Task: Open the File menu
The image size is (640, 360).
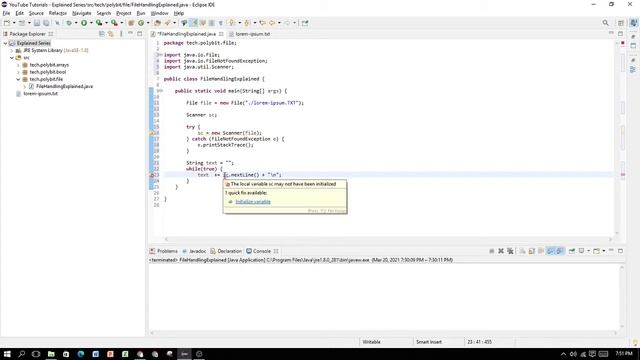Action: 6,13
